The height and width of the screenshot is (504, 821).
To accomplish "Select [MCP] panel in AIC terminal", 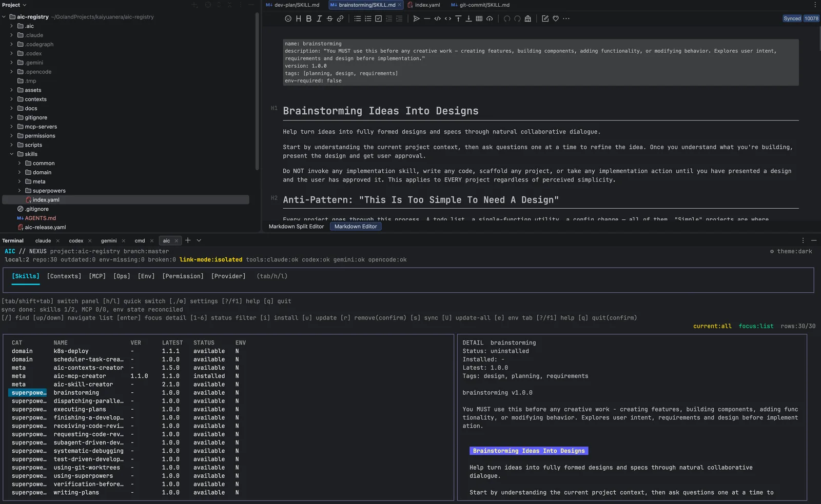I will point(97,276).
